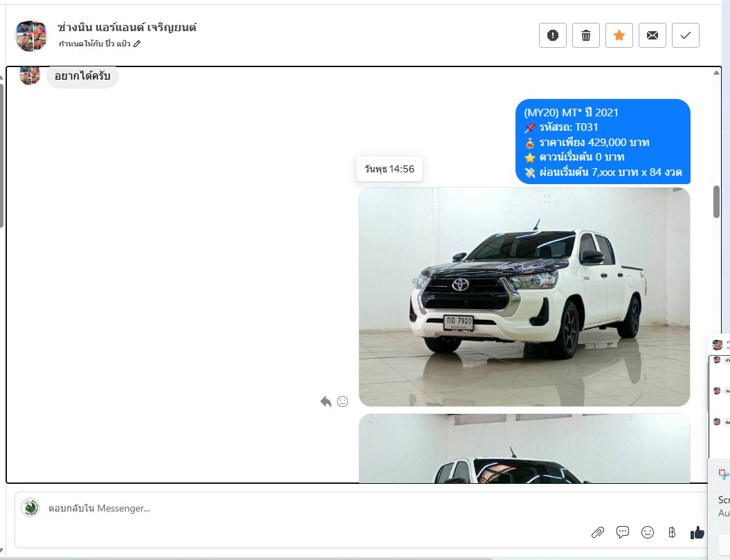Image resolution: width=730 pixels, height=560 pixels.
Task: Open saved replies speech bubble icon
Action: point(623,532)
